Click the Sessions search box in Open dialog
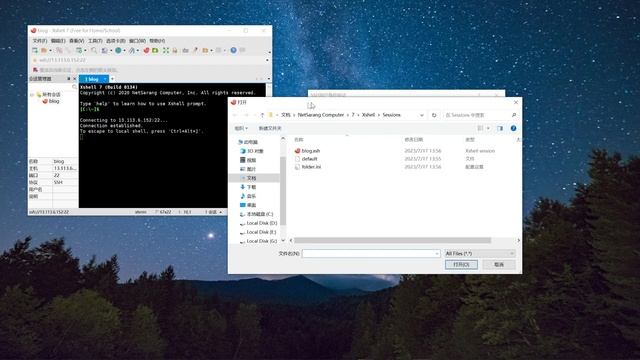Screen dimensions: 640x360 coord(481,115)
